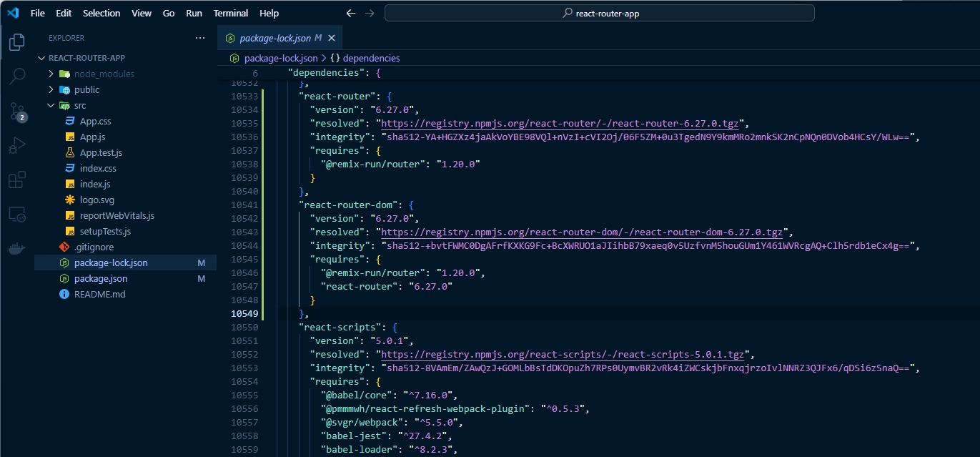Open the View menu

click(142, 13)
